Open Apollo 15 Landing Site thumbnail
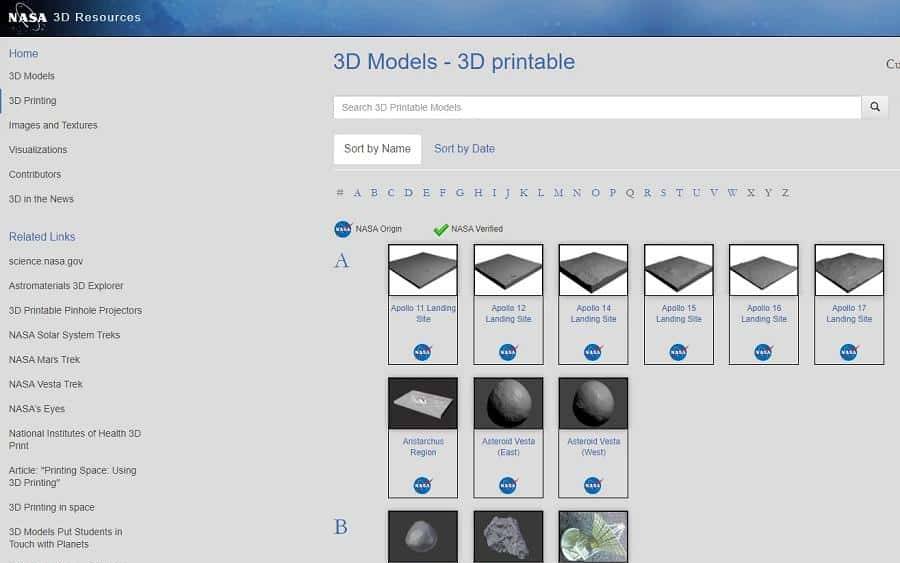The image size is (900, 563). 678,270
